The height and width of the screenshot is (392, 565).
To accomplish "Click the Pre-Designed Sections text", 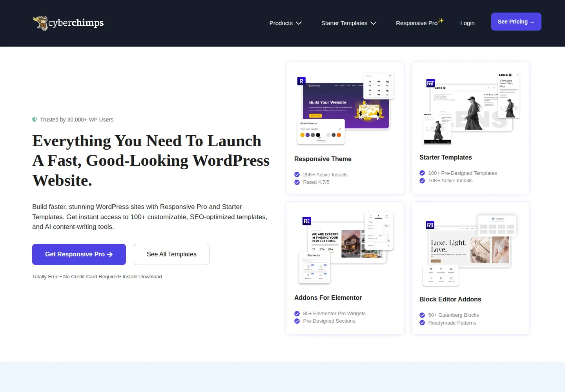I will 329,321.
